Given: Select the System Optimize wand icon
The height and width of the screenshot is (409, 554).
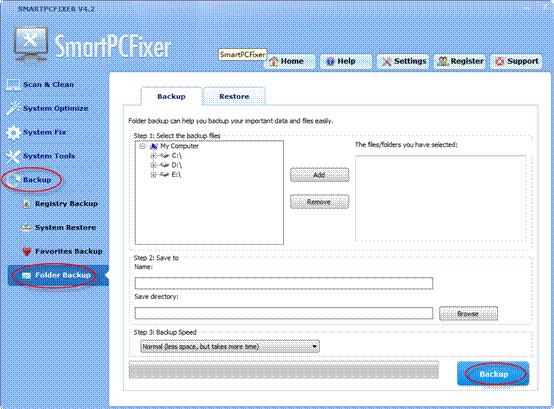Looking at the screenshot, I should click(13, 108).
